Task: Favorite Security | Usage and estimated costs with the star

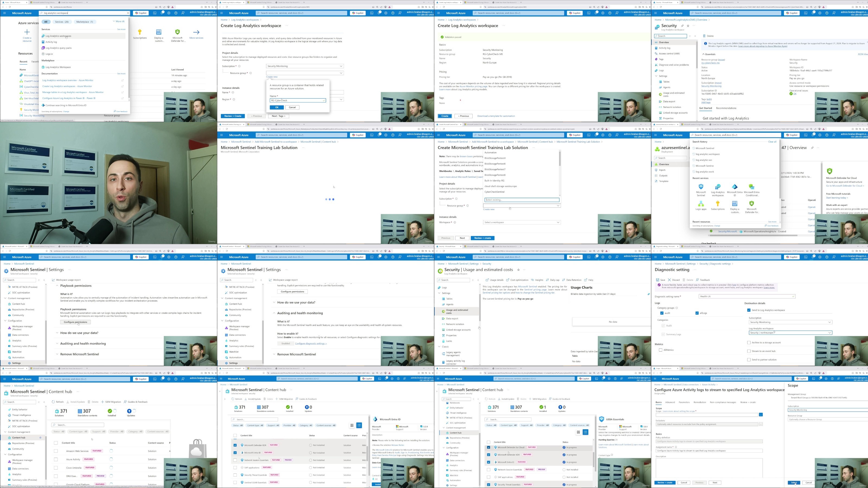Action: point(519,270)
